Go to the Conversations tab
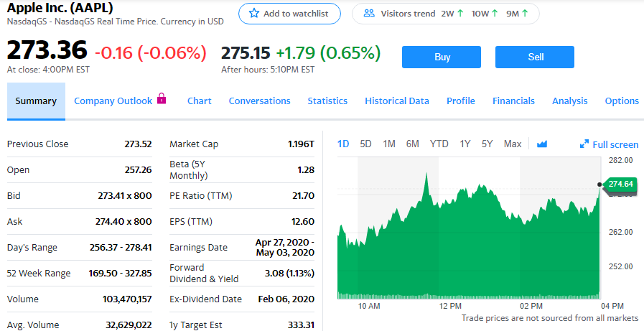The width and height of the screenshot is (644, 331). tap(259, 101)
